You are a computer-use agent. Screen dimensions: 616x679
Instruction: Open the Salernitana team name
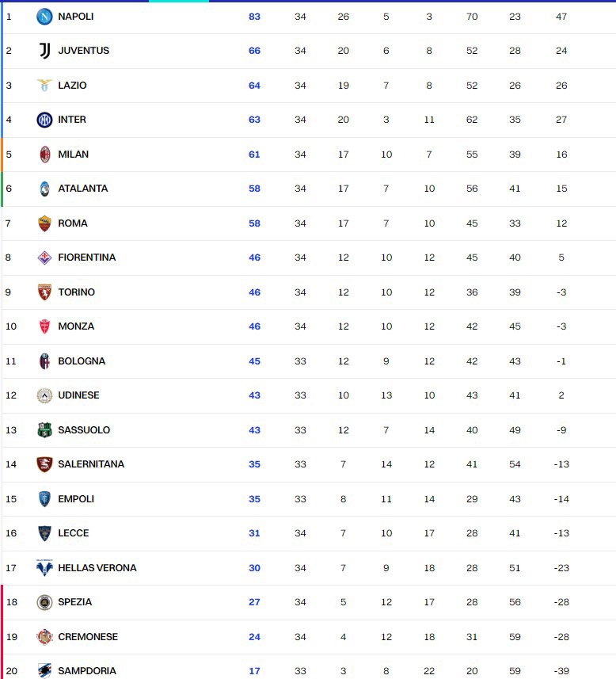pos(91,463)
